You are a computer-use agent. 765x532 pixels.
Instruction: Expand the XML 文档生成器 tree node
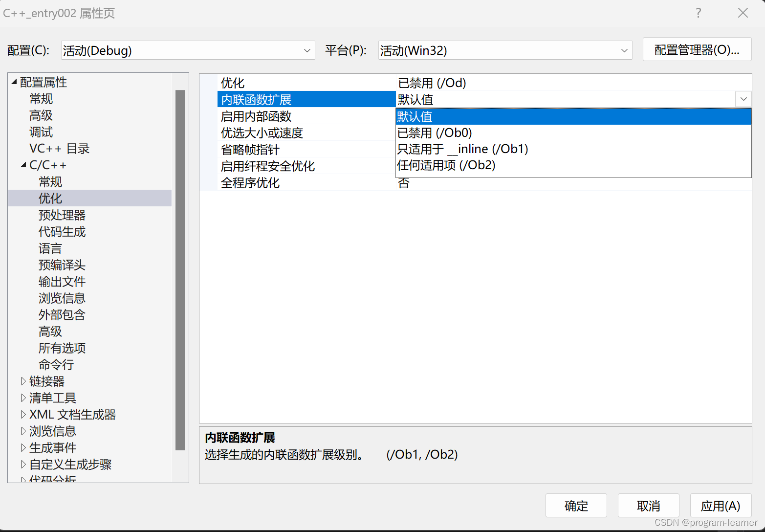(23, 414)
